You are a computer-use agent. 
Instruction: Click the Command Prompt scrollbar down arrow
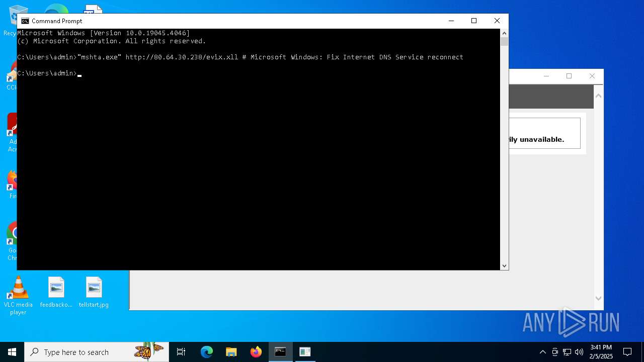(505, 266)
